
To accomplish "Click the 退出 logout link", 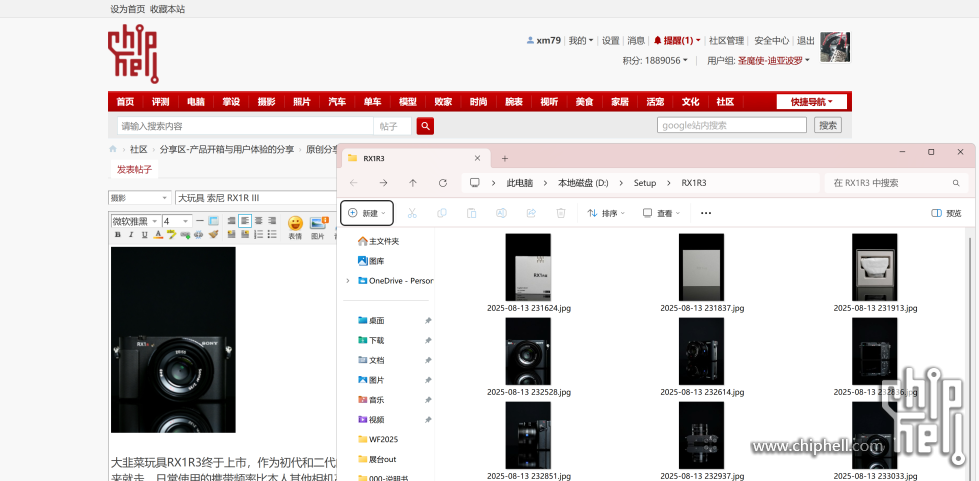I will tap(806, 41).
